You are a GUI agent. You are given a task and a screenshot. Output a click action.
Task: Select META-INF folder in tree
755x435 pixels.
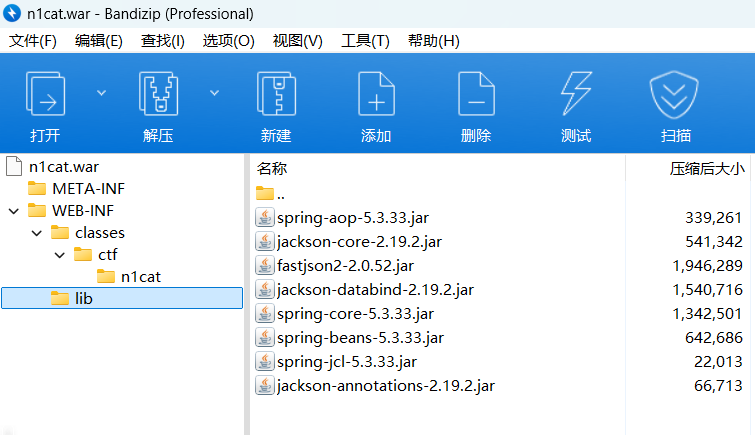88,188
